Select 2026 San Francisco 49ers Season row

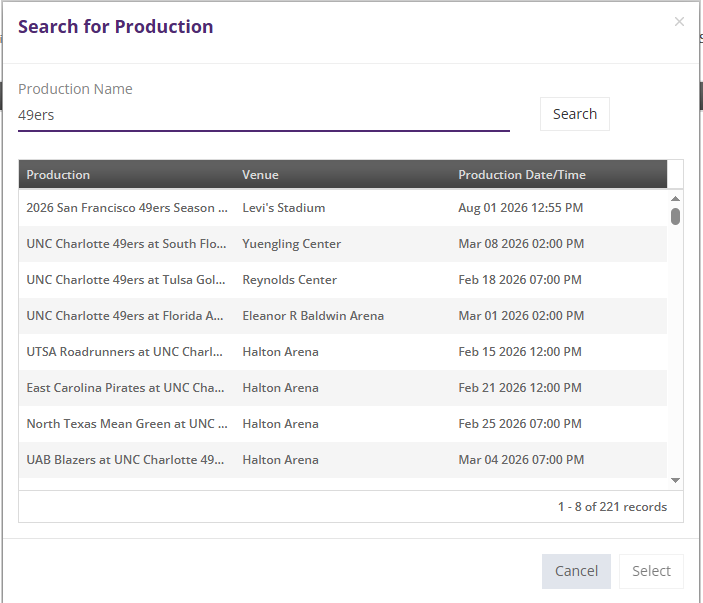click(x=343, y=208)
